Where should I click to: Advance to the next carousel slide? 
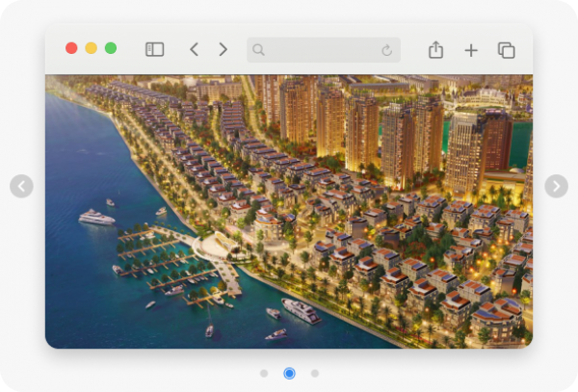556,186
